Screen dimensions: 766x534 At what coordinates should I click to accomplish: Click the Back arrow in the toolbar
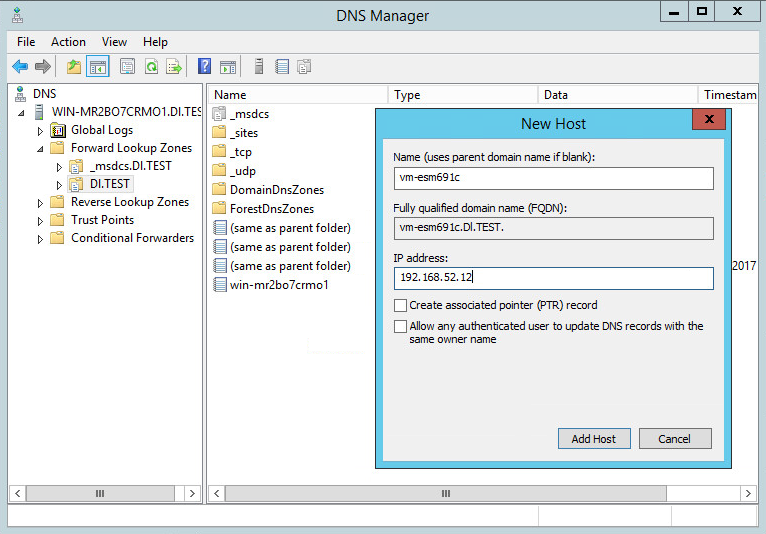[20, 67]
